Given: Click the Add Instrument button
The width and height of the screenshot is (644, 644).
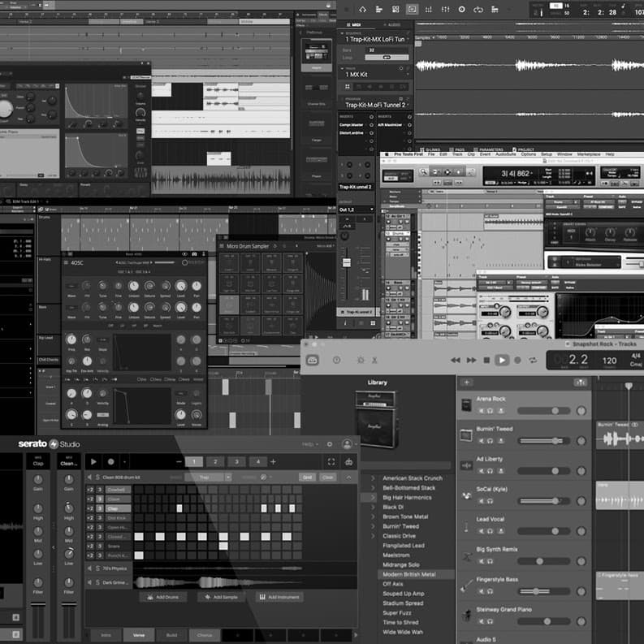Looking at the screenshot, I should 279,597.
